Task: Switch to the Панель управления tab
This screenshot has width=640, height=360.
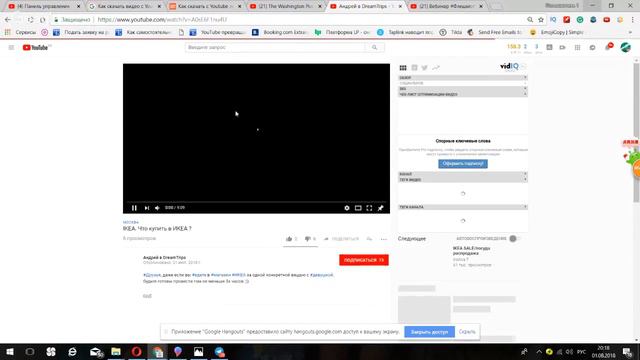Action: coord(44,7)
